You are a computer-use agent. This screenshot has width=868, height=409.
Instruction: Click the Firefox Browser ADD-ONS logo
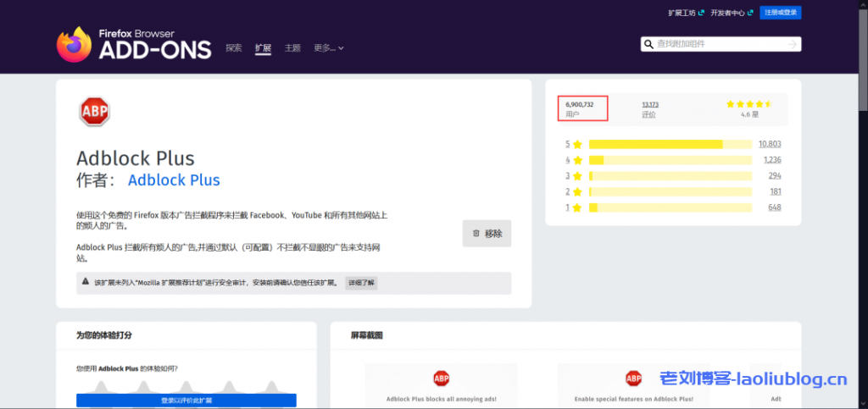134,44
